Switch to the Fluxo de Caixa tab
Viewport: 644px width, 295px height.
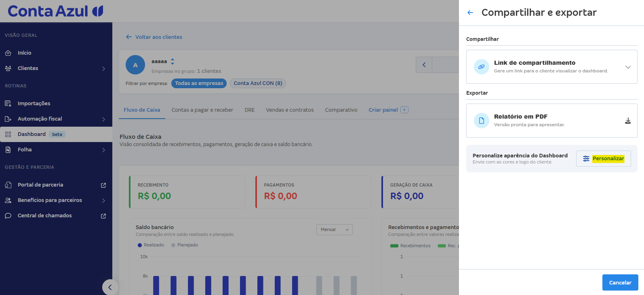[142, 110]
